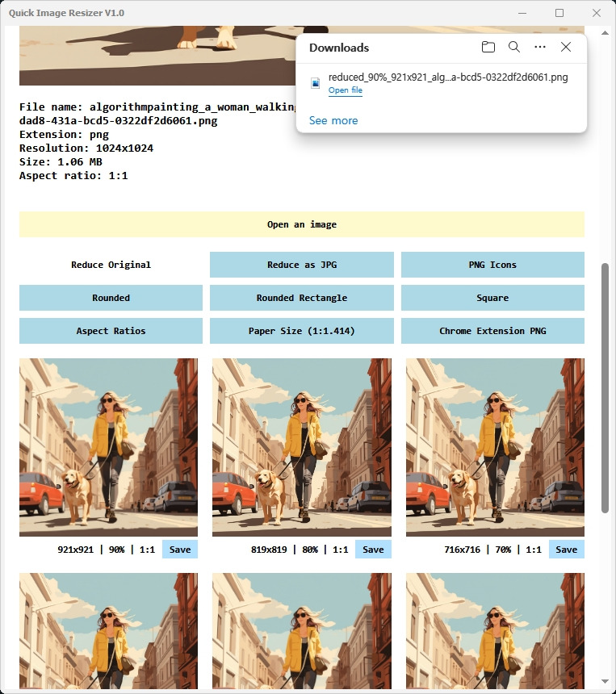Open more options in Downloads popup
The width and height of the screenshot is (616, 694).
click(540, 47)
